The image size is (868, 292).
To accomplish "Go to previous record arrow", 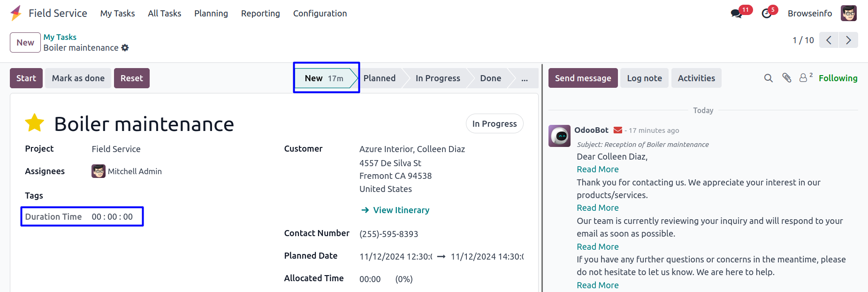I will (829, 40).
